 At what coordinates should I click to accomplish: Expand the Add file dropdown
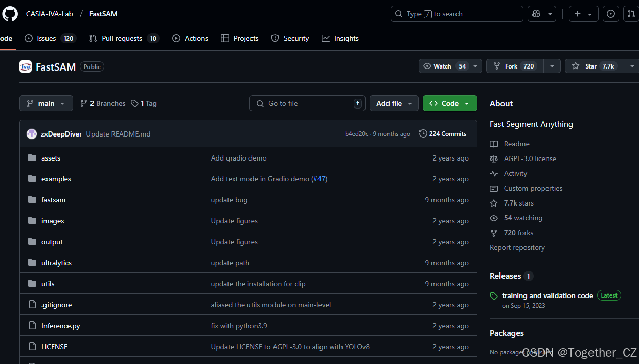point(394,103)
